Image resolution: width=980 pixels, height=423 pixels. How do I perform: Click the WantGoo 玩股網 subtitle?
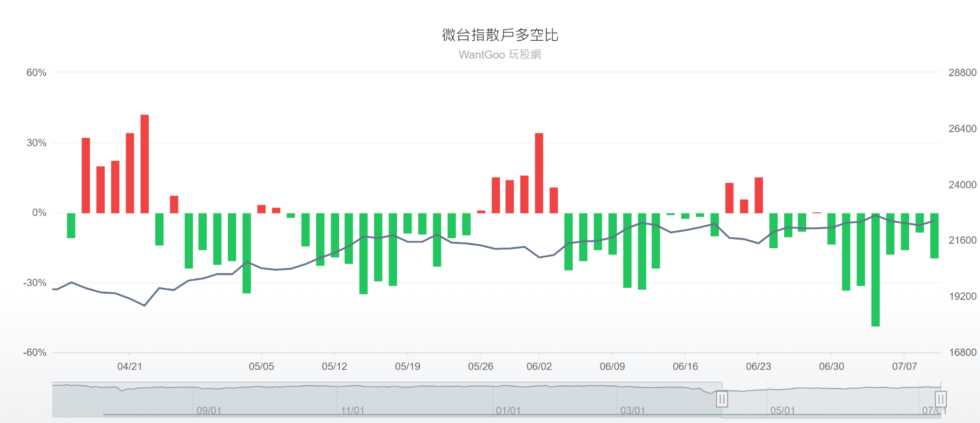500,55
